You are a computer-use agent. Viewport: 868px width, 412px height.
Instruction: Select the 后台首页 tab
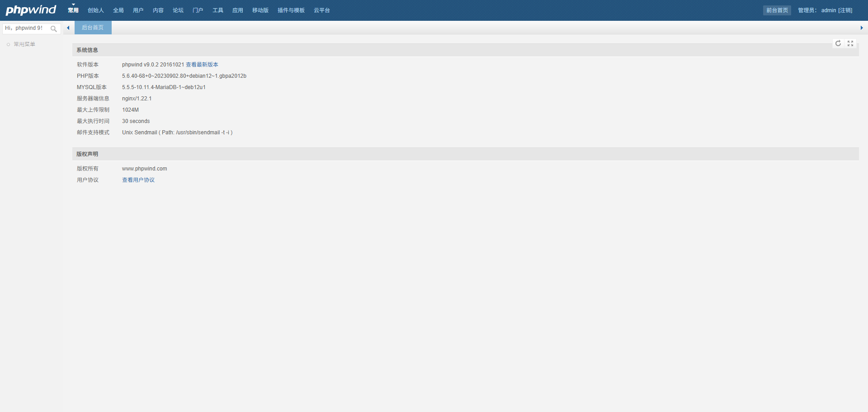93,28
